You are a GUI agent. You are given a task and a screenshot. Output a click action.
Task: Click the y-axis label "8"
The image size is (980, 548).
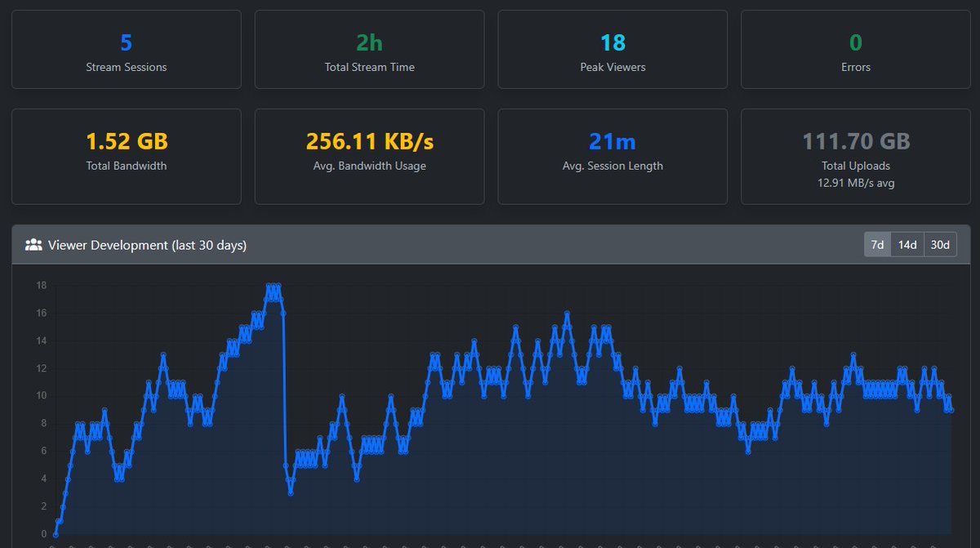[43, 424]
